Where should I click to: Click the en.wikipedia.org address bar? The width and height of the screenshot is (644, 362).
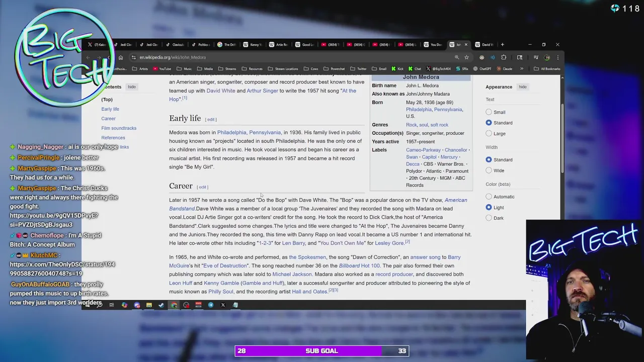294,57
